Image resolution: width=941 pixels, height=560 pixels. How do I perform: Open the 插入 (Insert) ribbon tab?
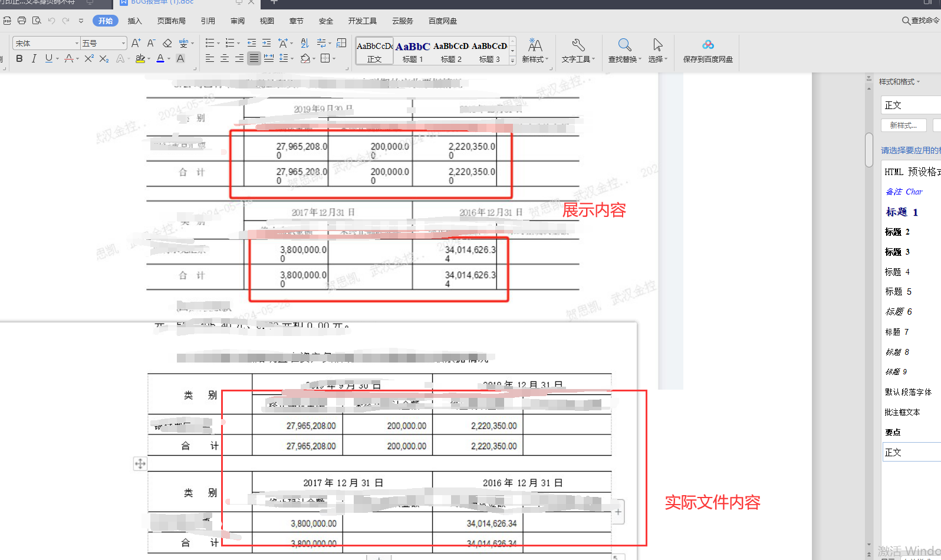coord(135,21)
